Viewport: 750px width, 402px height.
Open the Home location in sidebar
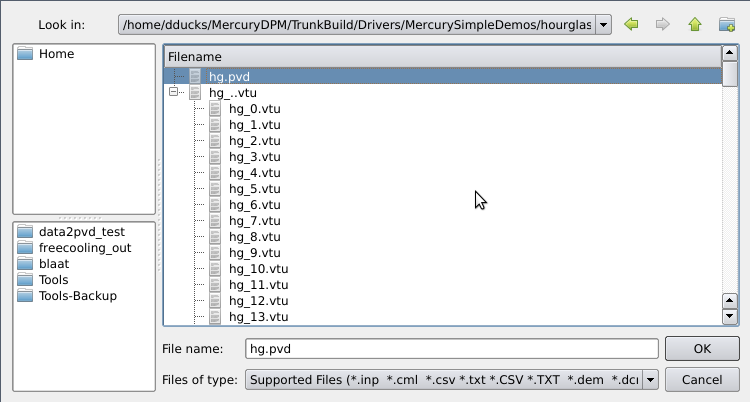(x=56, y=54)
